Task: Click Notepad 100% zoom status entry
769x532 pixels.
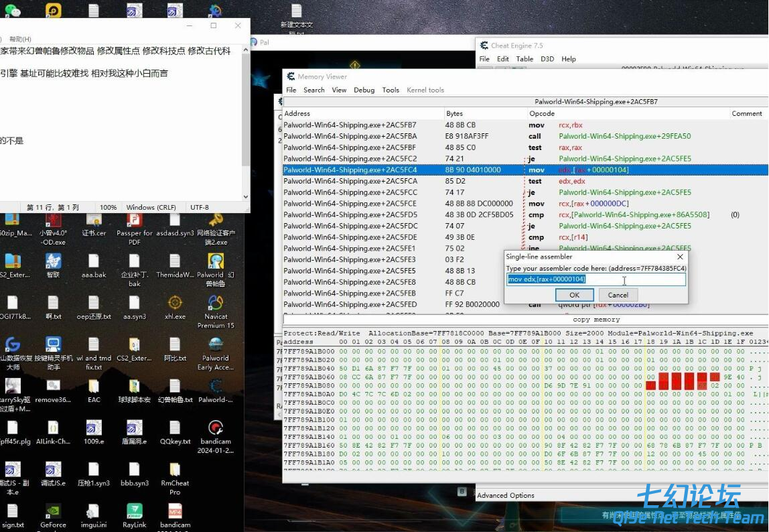Action: (108, 207)
